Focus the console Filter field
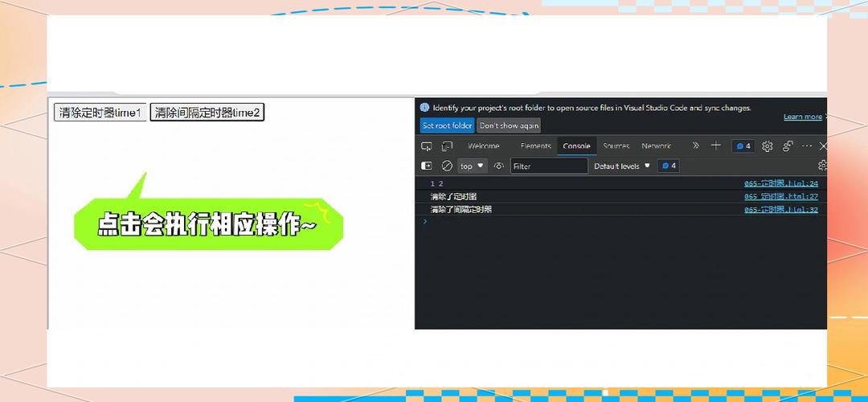This screenshot has width=868, height=402. tap(549, 166)
